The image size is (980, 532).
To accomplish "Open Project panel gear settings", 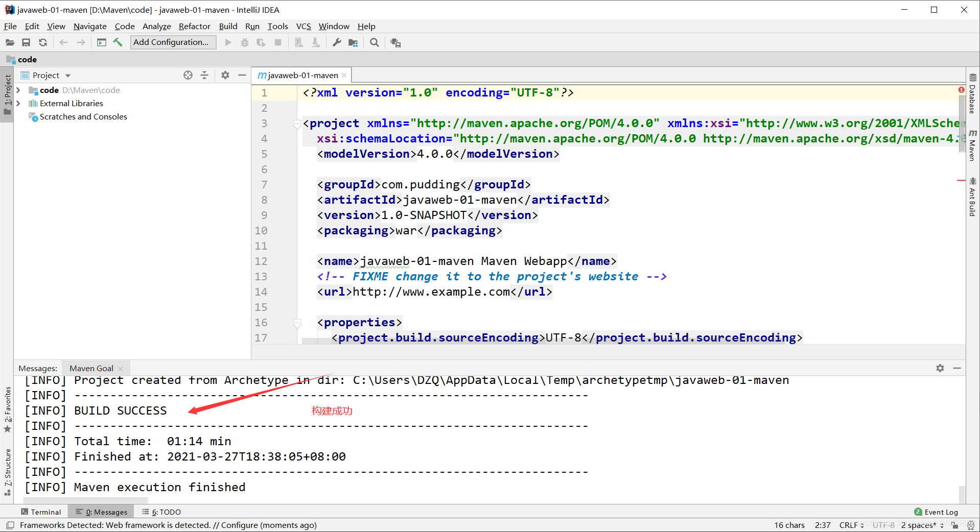I will (225, 75).
